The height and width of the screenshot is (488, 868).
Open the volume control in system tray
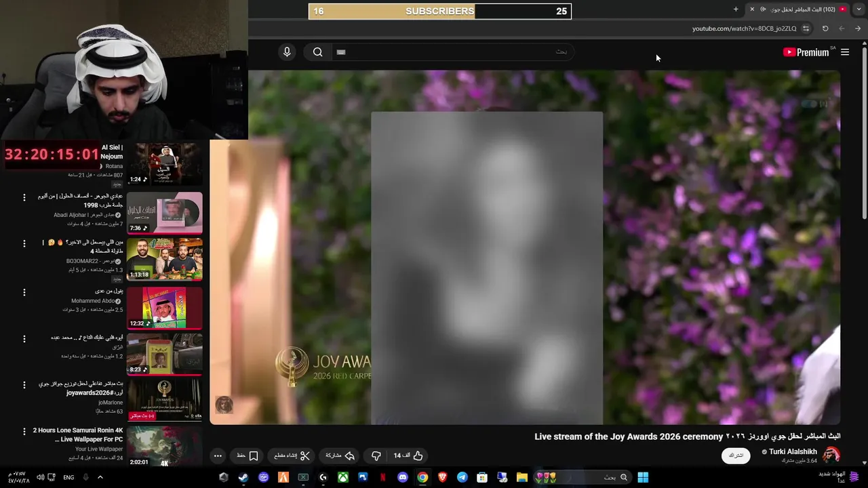click(41, 477)
